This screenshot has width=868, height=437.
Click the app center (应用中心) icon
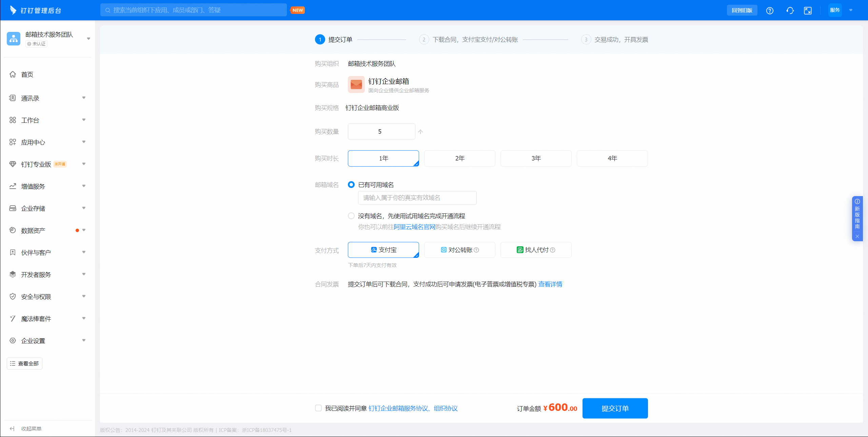[x=13, y=142]
